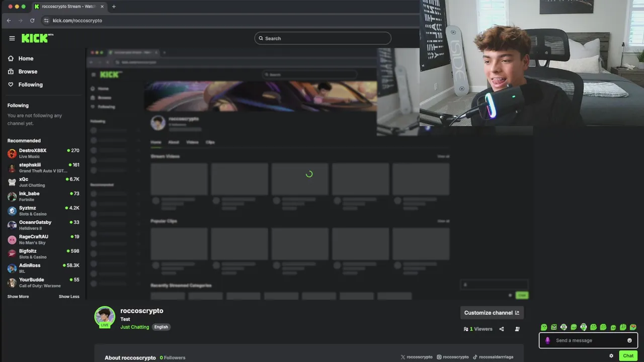
Task: Click the English language tag
Action: coord(161,327)
